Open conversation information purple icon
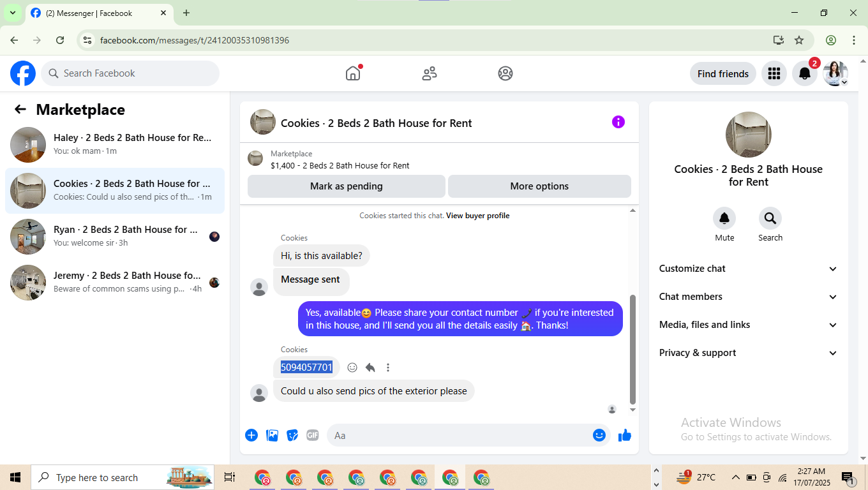 pyautogui.click(x=618, y=122)
